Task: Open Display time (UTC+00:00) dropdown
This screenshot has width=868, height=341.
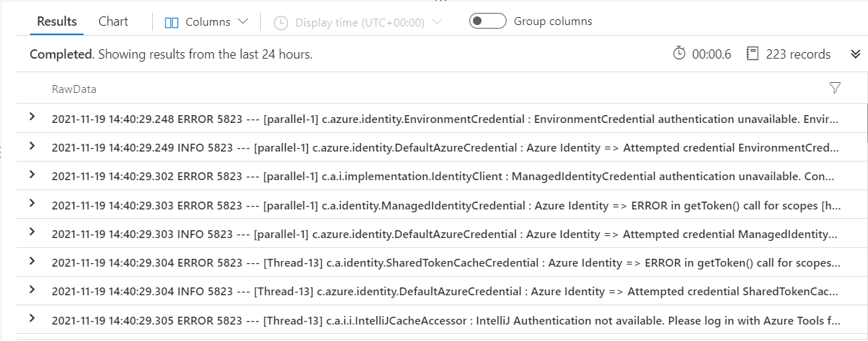Action: point(358,22)
